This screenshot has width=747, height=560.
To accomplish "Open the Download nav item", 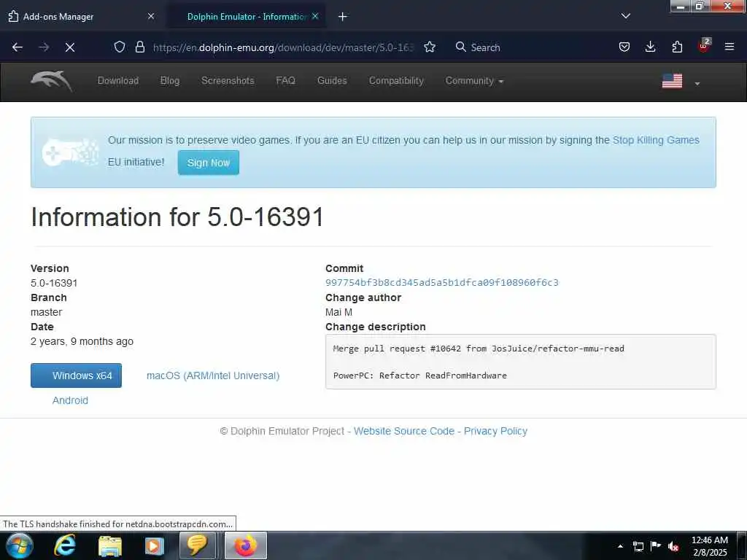I will point(118,81).
